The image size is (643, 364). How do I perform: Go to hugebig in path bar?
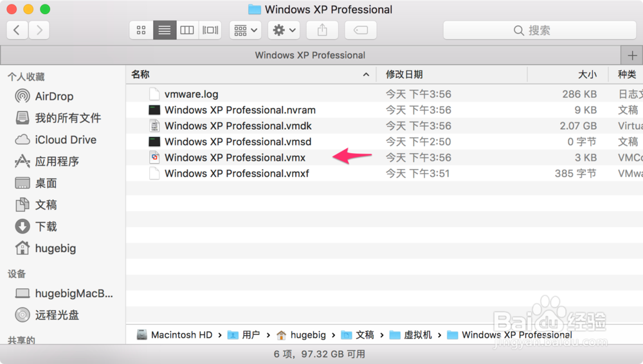pos(302,335)
